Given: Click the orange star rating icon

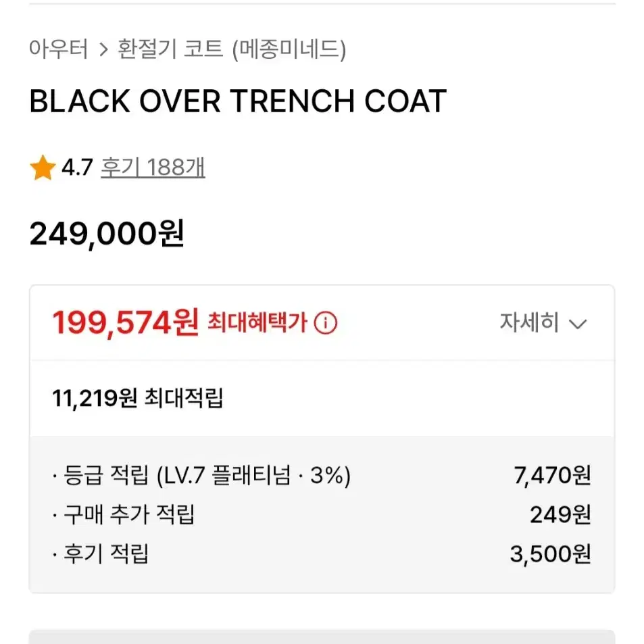Looking at the screenshot, I should coord(43,168).
